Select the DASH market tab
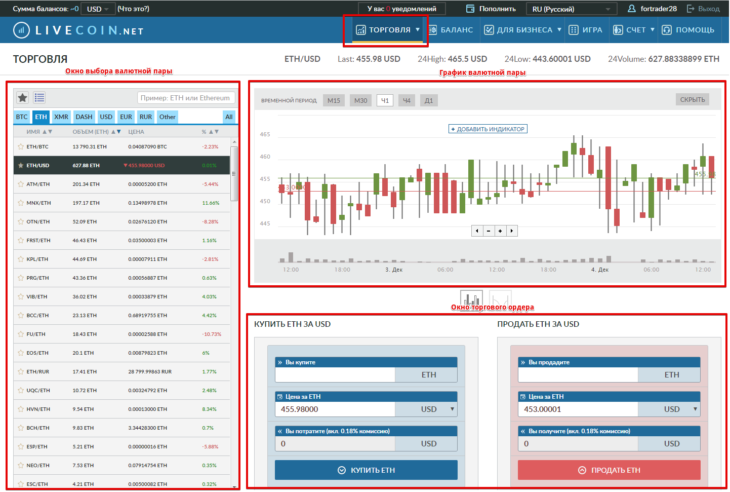Screen dimensions: 730x492 click(x=84, y=116)
